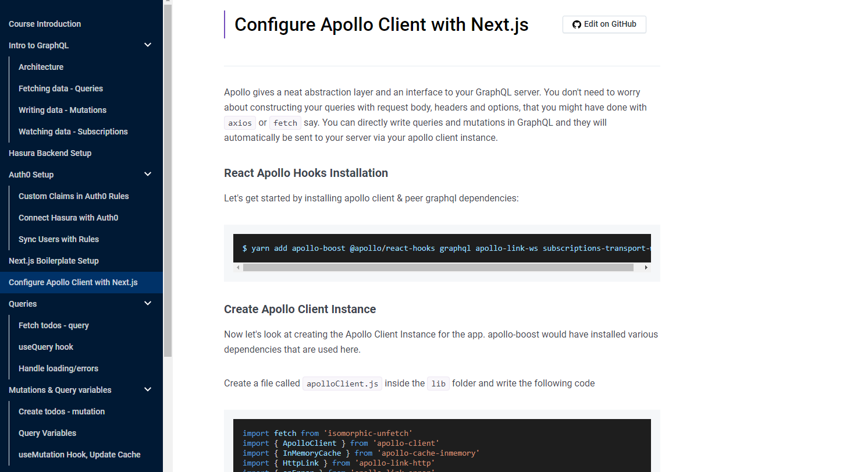Open Fetching data - Queries lesson
The height and width of the screenshot is (472, 868).
[61, 88]
